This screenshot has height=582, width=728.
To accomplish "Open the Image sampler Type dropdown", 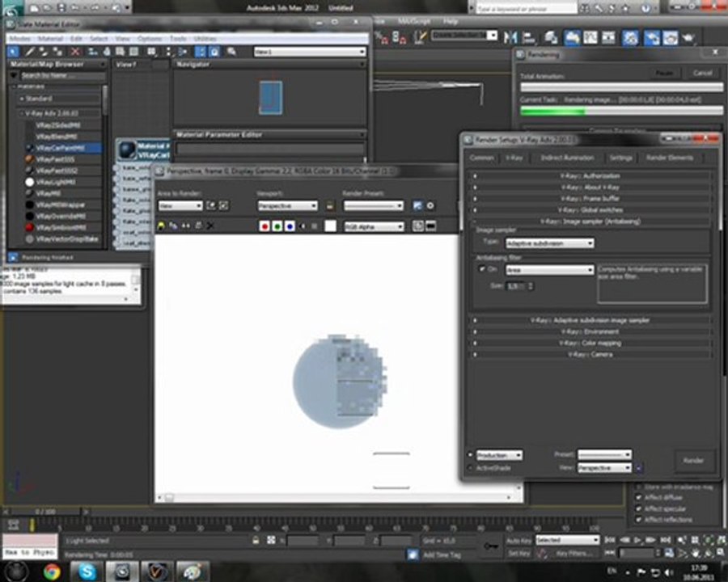I will click(549, 242).
